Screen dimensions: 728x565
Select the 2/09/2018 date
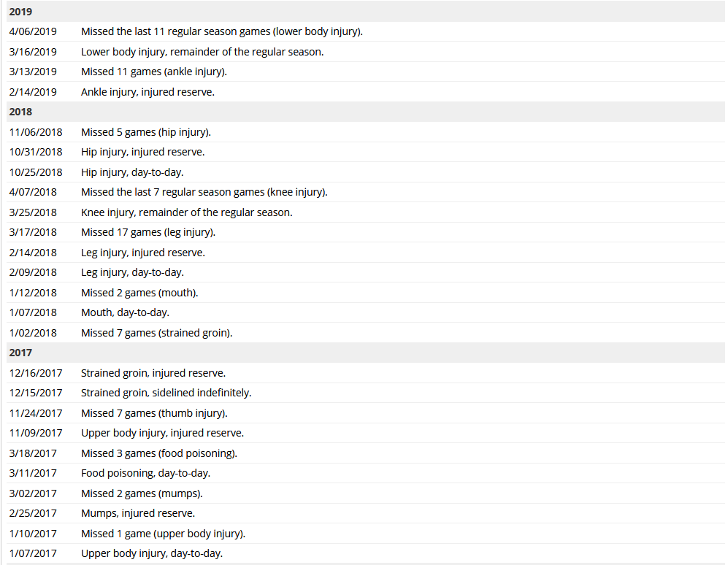click(33, 272)
